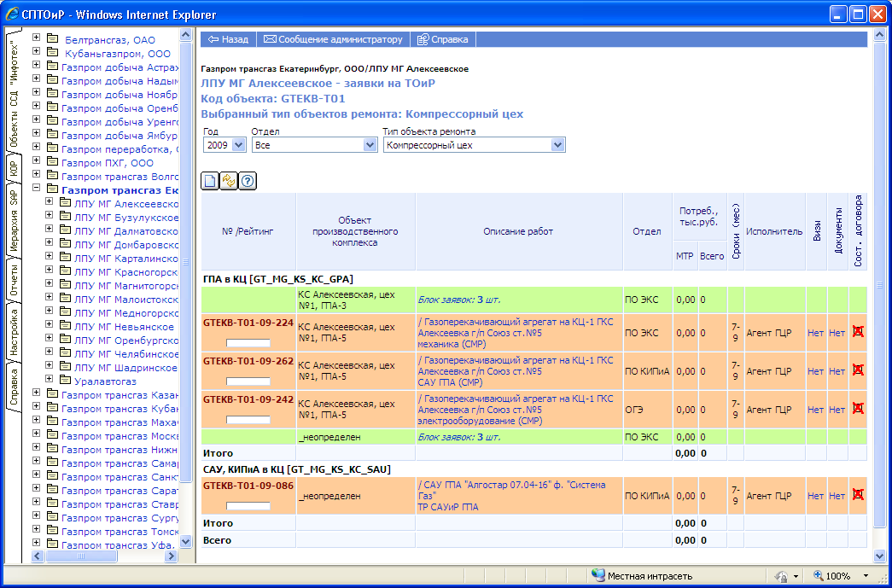Switch to the Иерархия SAP tab
This screenshot has width=892, height=588.
coord(15,221)
